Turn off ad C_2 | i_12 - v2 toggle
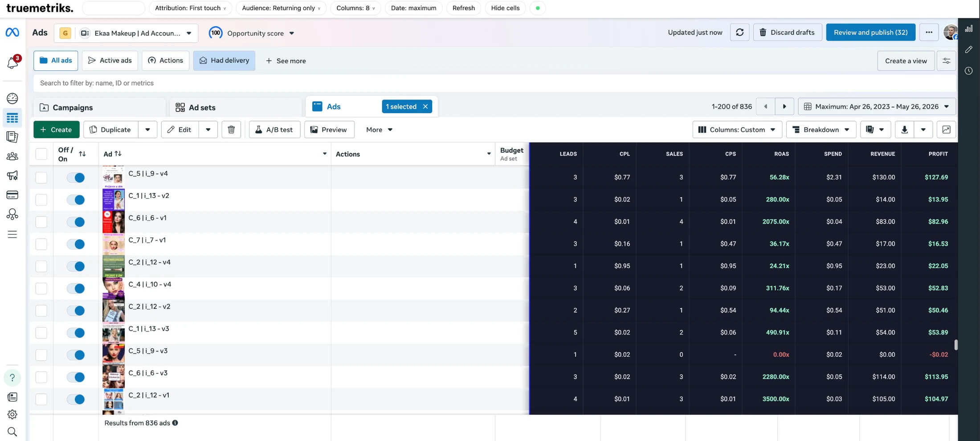980x441 pixels. (76, 310)
